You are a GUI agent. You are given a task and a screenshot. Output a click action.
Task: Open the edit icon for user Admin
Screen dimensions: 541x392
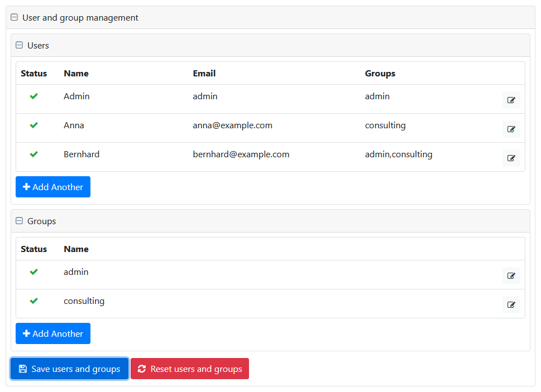[511, 100]
